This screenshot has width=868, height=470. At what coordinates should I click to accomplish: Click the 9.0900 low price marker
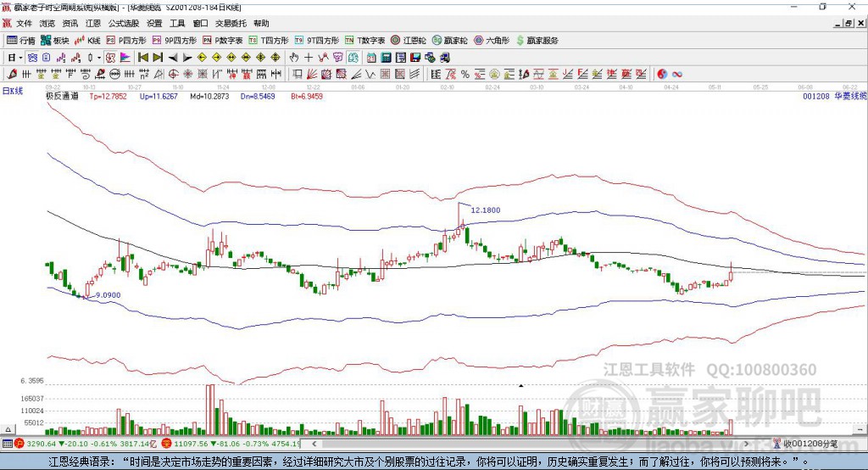tap(108, 295)
